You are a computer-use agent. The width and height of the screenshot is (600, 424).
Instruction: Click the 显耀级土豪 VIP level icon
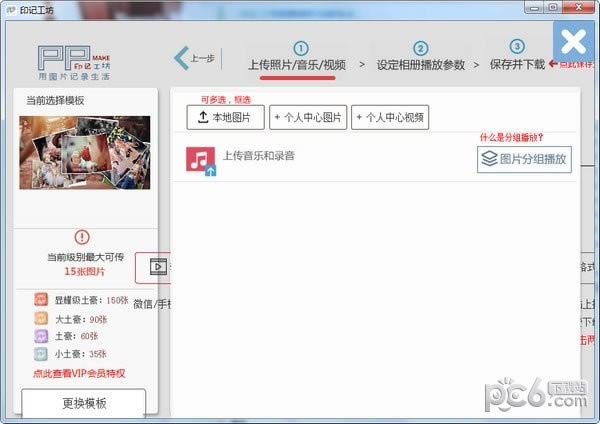41,300
